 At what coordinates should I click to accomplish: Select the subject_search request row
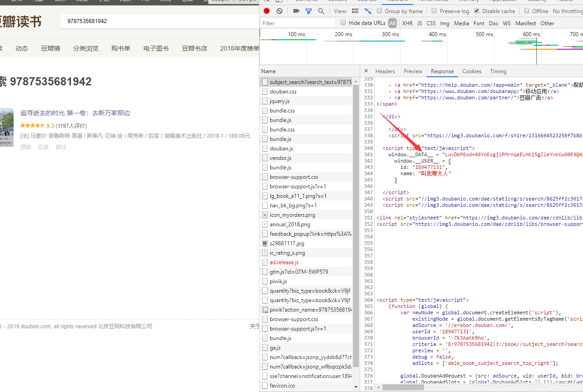tap(306, 82)
